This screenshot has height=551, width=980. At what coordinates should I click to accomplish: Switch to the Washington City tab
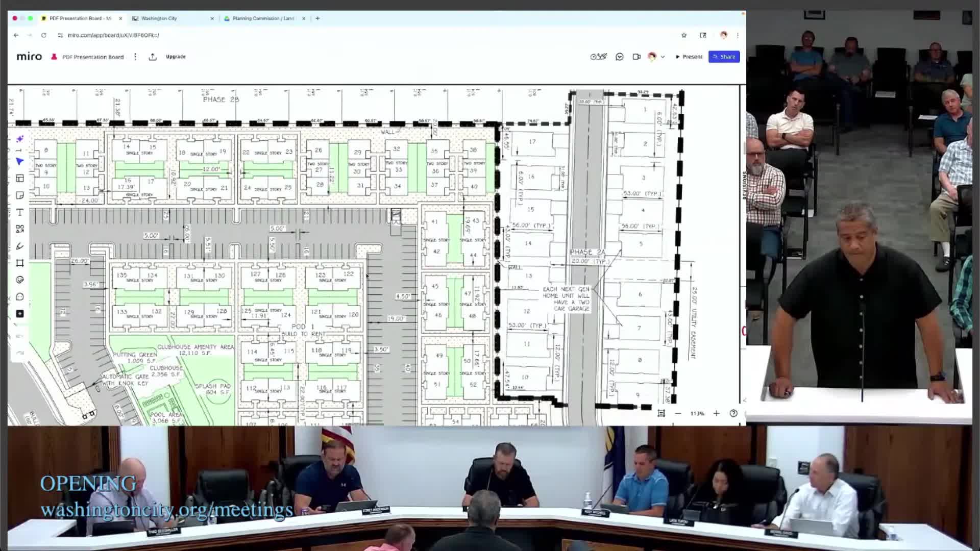pos(159,18)
